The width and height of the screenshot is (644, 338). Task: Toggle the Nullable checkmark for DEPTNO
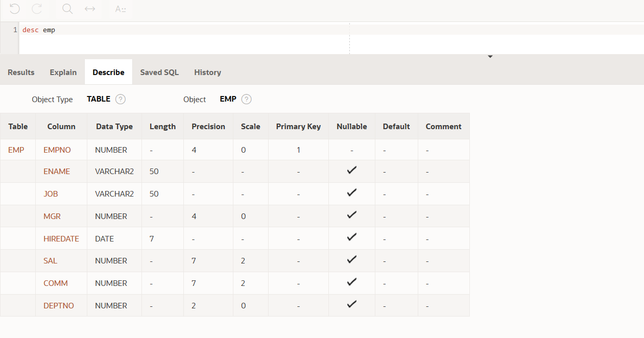click(351, 305)
